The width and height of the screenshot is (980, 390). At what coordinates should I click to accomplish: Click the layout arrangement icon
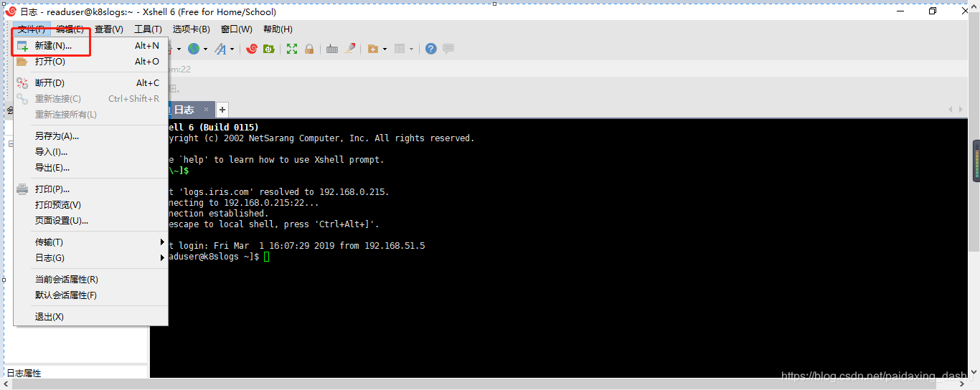400,49
